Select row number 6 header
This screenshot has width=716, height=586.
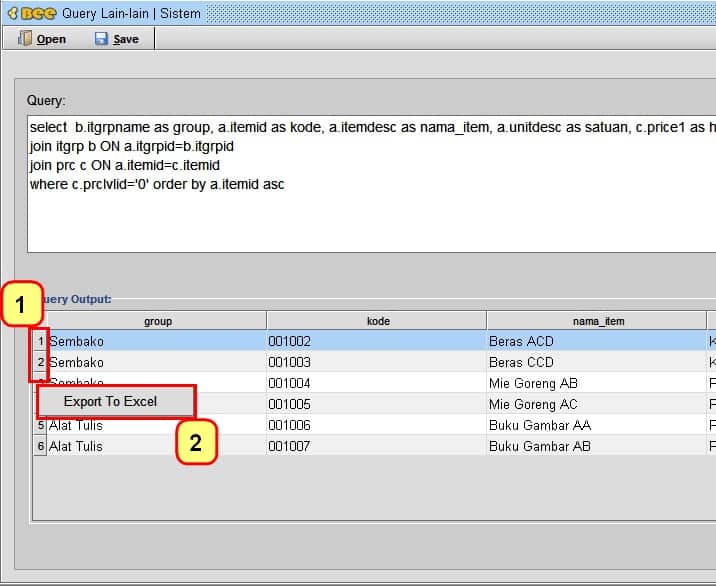click(x=40, y=446)
